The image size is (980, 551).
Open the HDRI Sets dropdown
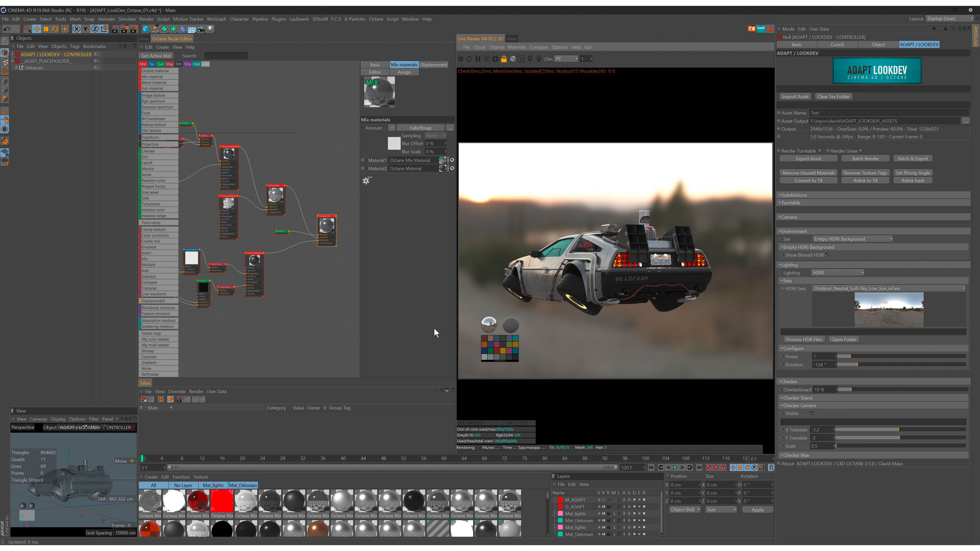coord(889,289)
